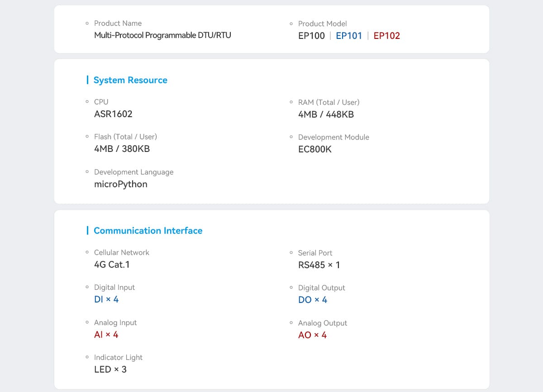This screenshot has height=392, width=543.
Task: Select the EP102 model option
Action: 387,36
